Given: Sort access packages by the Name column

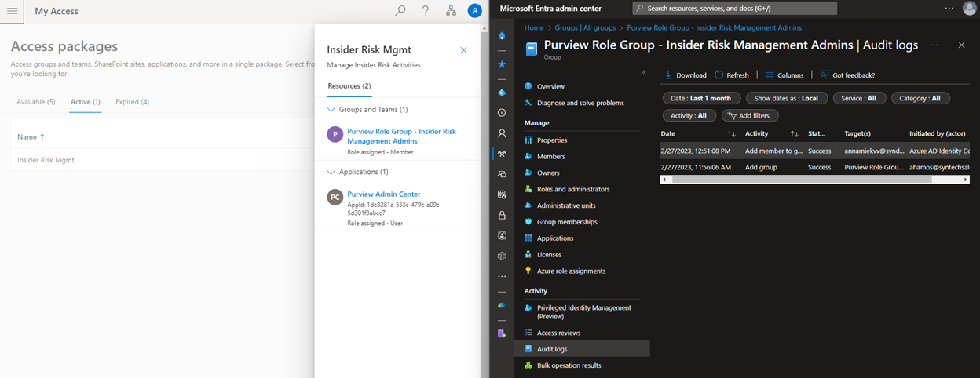Looking at the screenshot, I should (31, 136).
